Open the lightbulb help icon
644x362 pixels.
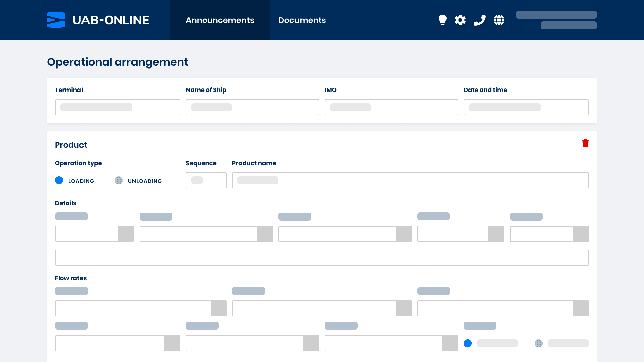443,20
